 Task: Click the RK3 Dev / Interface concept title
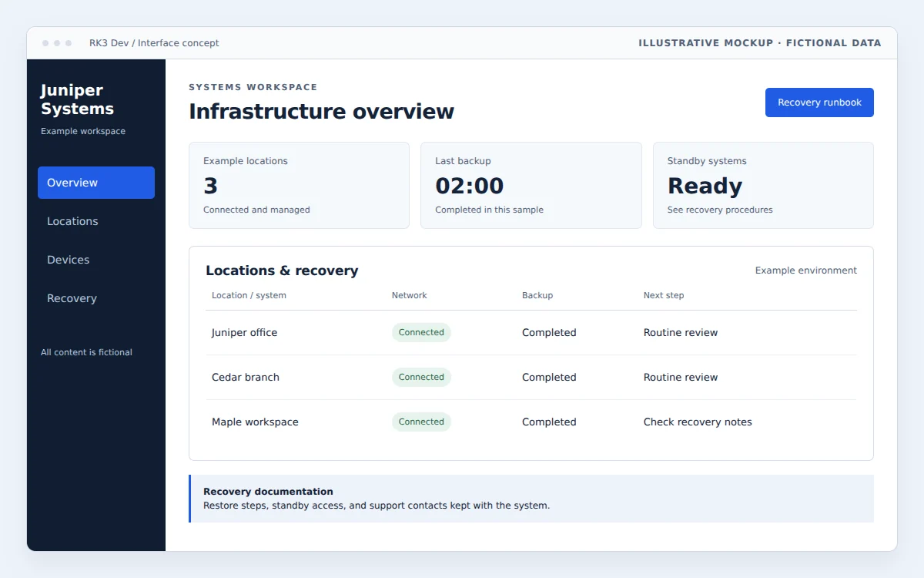point(154,43)
